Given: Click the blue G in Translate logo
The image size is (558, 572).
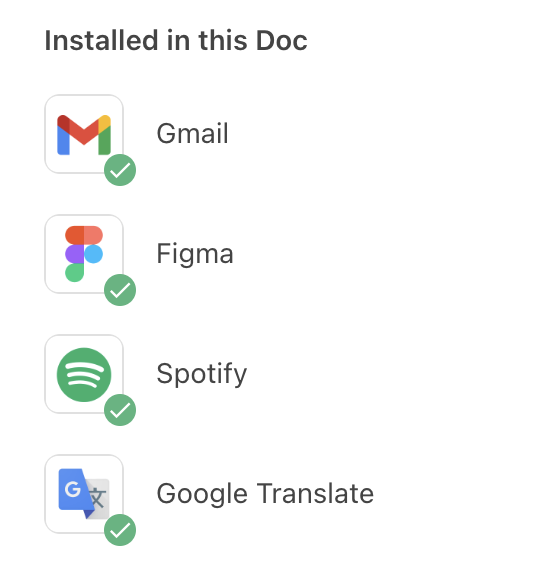Looking at the screenshot, I should coord(72,489).
